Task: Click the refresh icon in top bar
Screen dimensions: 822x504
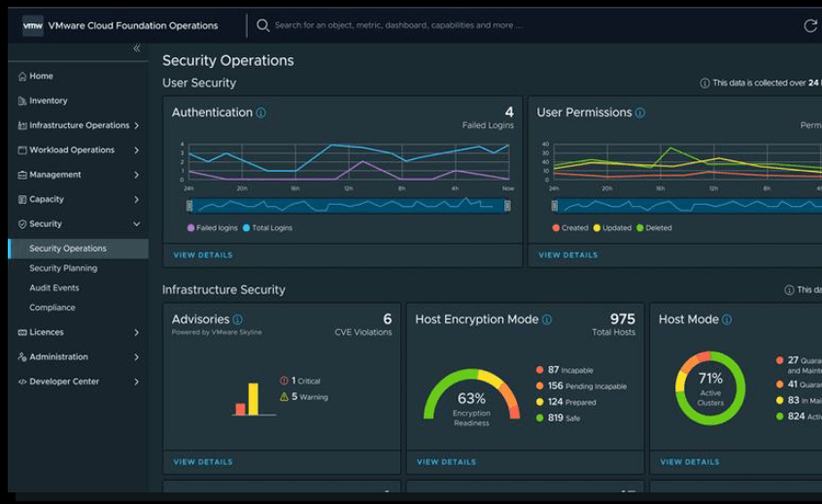Action: [x=809, y=26]
